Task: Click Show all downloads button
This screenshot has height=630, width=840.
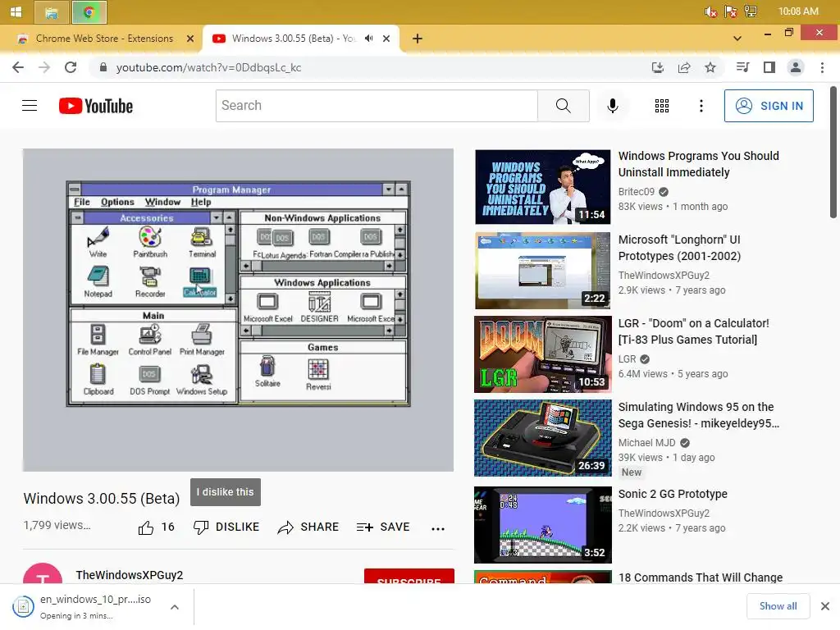Action: [x=778, y=606]
